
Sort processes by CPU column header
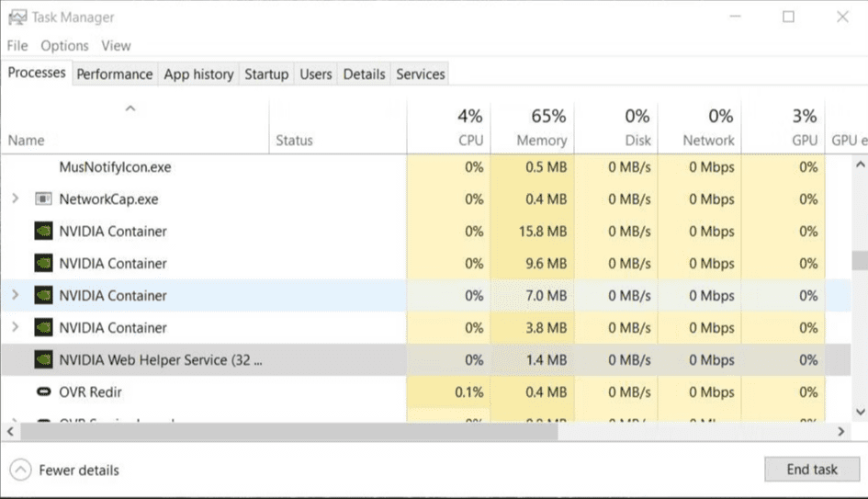tap(470, 141)
